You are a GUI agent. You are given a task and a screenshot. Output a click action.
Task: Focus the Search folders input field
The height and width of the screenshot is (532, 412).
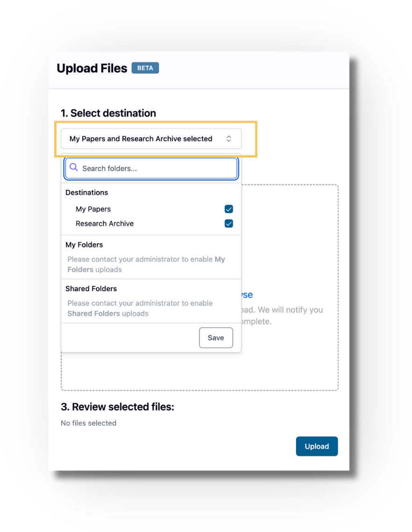pos(151,168)
